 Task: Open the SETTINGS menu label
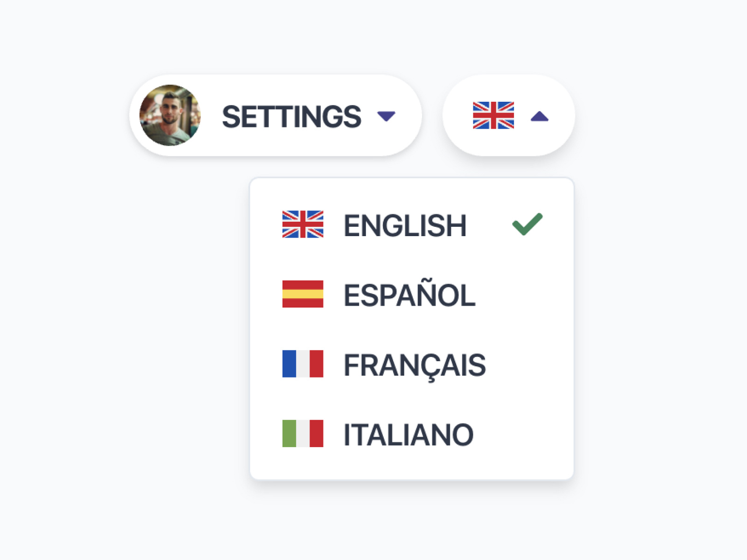click(291, 116)
